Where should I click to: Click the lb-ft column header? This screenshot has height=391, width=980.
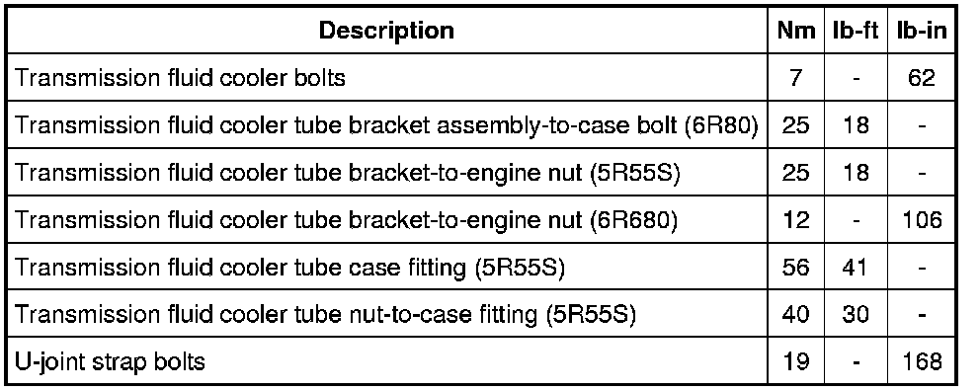pos(855,31)
